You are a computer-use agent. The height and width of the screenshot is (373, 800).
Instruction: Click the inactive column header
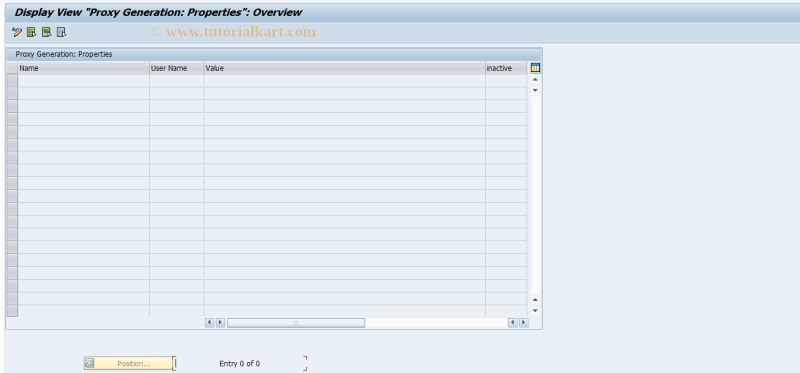(506, 68)
